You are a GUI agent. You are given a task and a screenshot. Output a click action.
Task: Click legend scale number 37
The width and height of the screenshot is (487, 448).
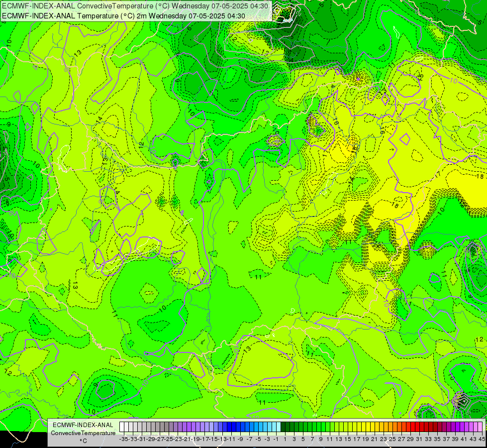446,439
